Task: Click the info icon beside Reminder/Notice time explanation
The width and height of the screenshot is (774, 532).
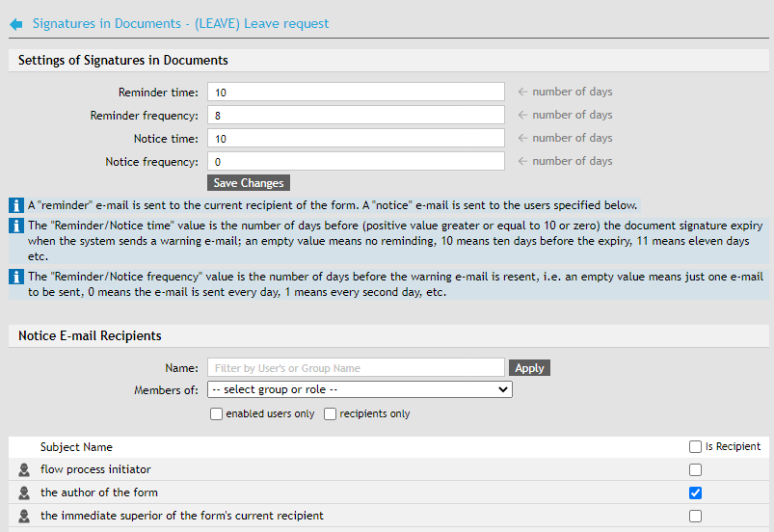Action: point(16,226)
